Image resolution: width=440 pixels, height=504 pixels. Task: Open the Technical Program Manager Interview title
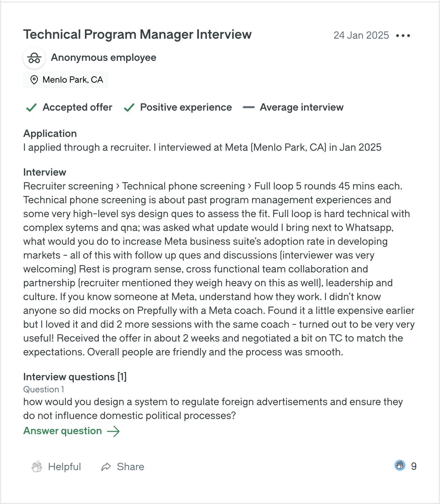137,35
